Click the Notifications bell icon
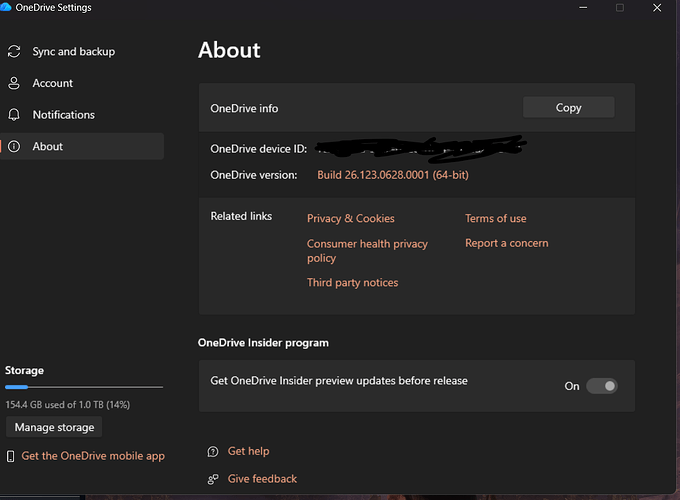 click(14, 115)
